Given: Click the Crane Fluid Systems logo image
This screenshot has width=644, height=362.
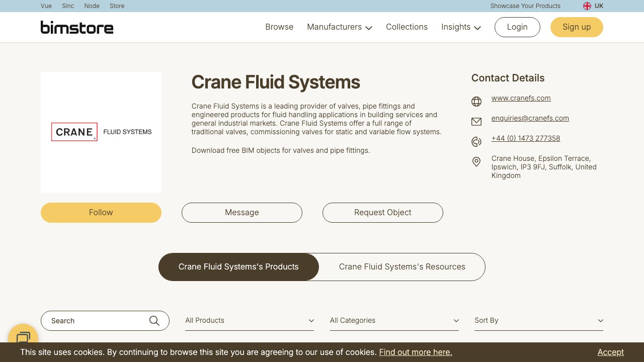Looking at the screenshot, I should click(101, 132).
